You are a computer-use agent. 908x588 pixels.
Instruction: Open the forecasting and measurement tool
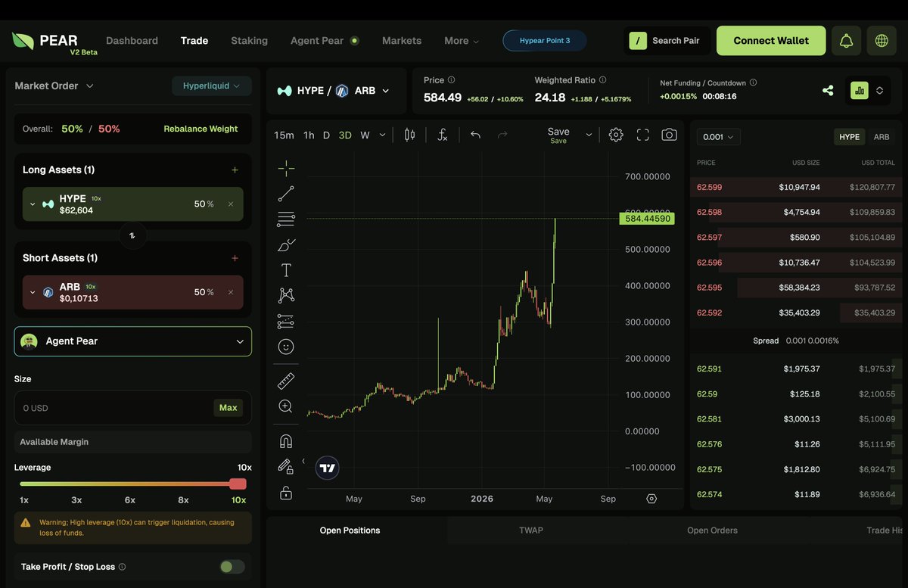click(286, 321)
